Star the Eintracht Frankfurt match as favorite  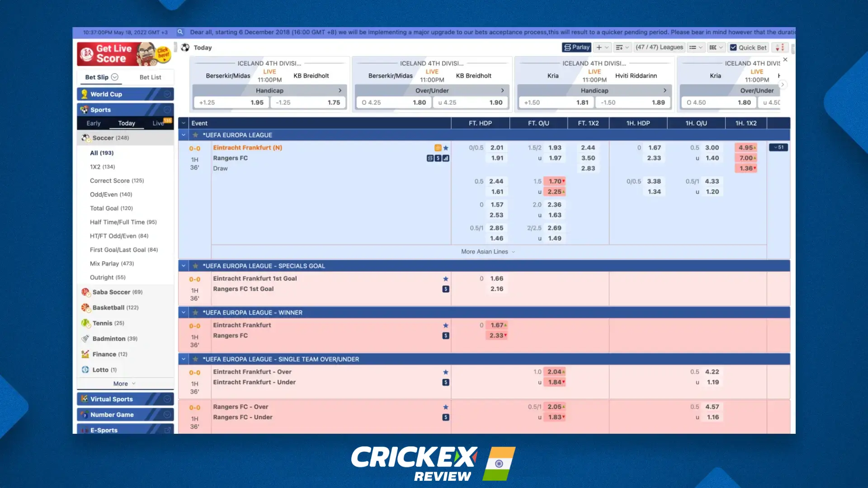tap(446, 147)
